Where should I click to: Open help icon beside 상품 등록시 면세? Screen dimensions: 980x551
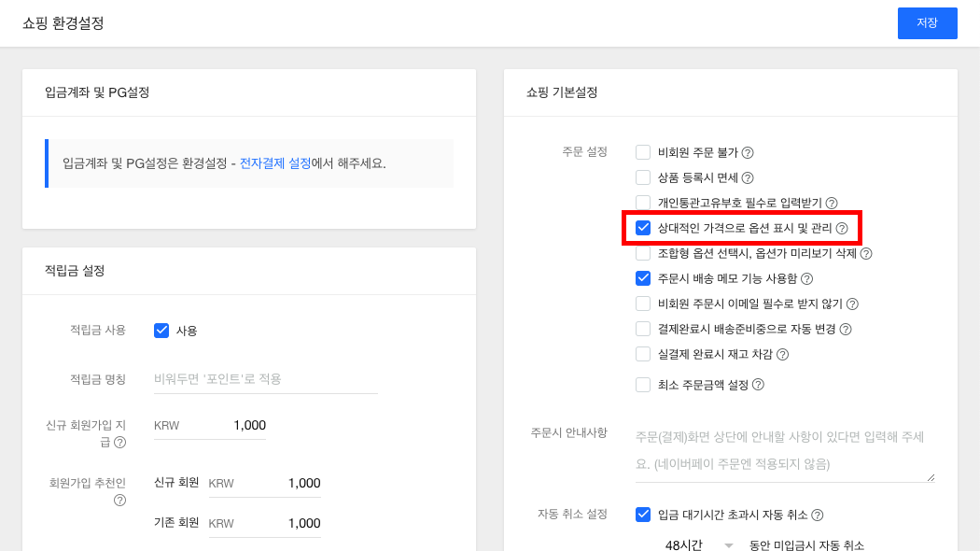(748, 177)
